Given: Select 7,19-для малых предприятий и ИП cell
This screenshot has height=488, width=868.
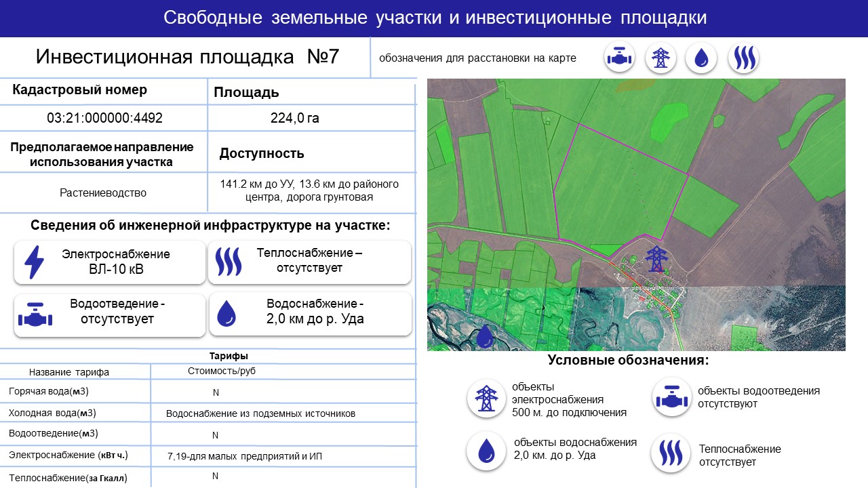Looking at the screenshot, I should pos(245,457).
